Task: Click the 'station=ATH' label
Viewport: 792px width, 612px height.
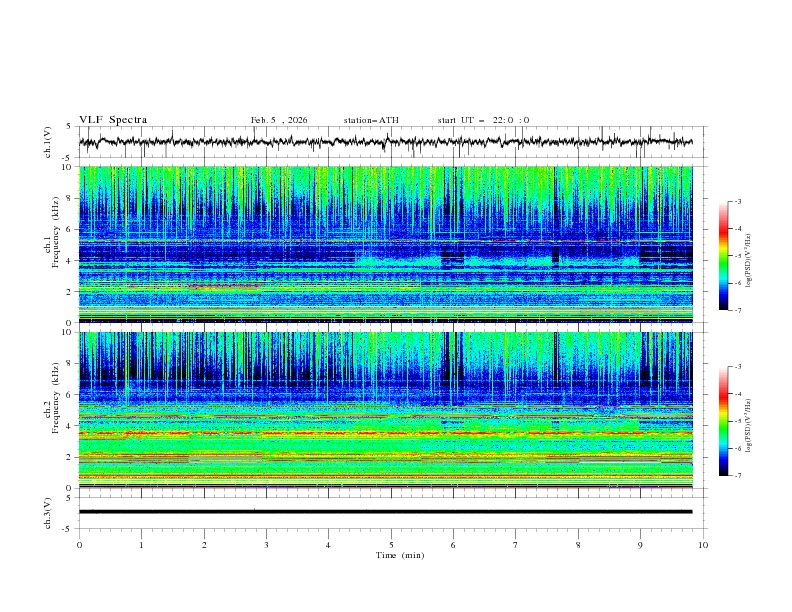Action: click(x=371, y=120)
